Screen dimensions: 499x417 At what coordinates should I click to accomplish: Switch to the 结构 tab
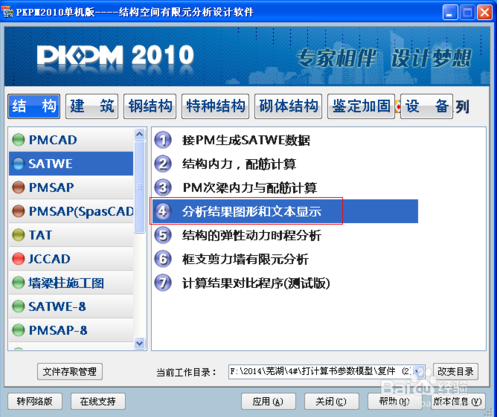coord(34,106)
